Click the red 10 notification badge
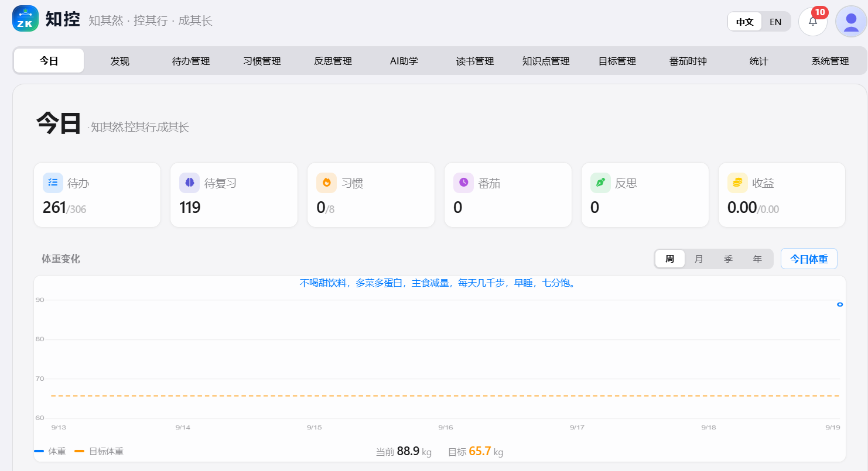The width and height of the screenshot is (868, 471). pyautogui.click(x=820, y=12)
